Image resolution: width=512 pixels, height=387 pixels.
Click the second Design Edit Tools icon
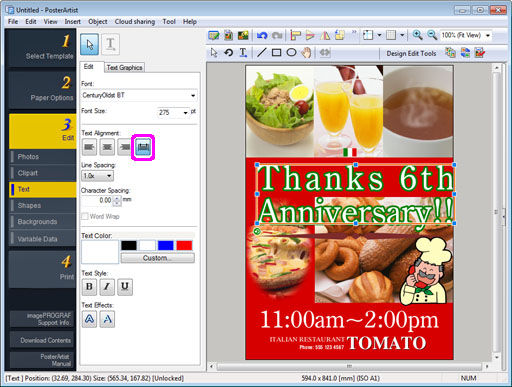465,53
